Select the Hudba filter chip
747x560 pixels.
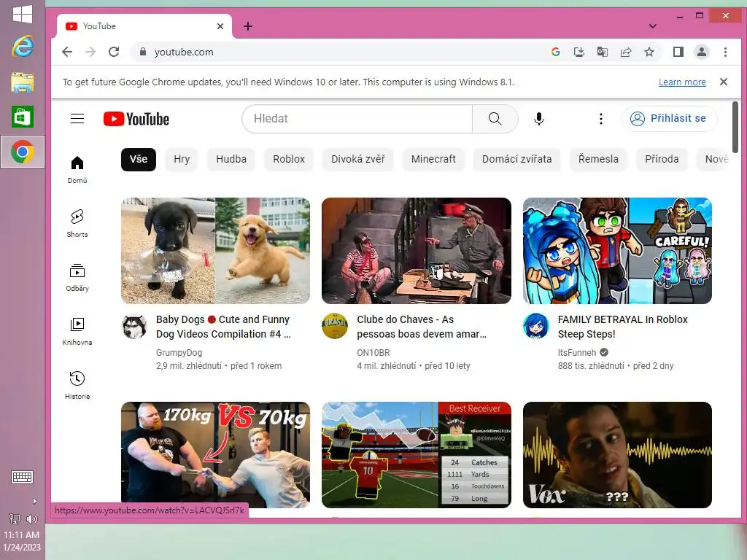click(x=231, y=159)
